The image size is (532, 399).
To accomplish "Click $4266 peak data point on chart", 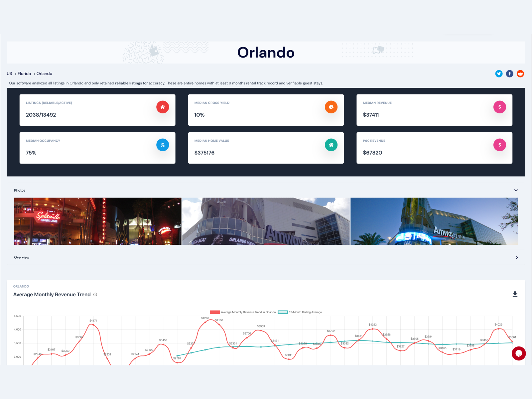I will click(205, 322).
